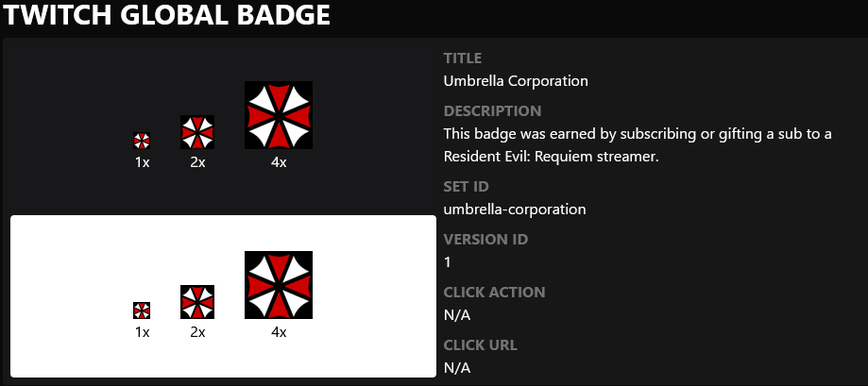Image resolution: width=868 pixels, height=386 pixels.
Task: Click the N/A value under Click Action
Action: coord(457,314)
